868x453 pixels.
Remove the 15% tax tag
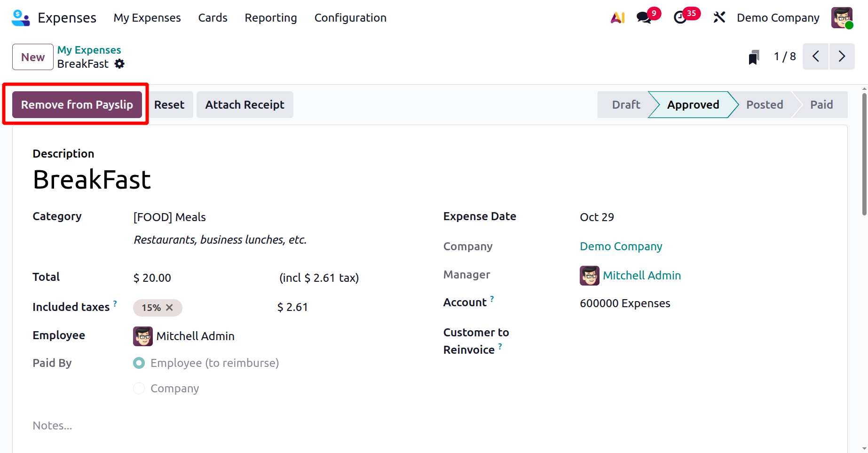pos(170,308)
